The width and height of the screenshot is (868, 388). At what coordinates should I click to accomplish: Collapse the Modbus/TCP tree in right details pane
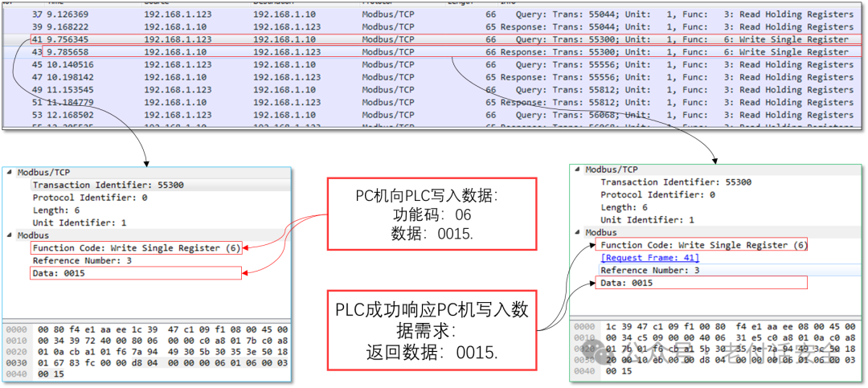tap(578, 169)
